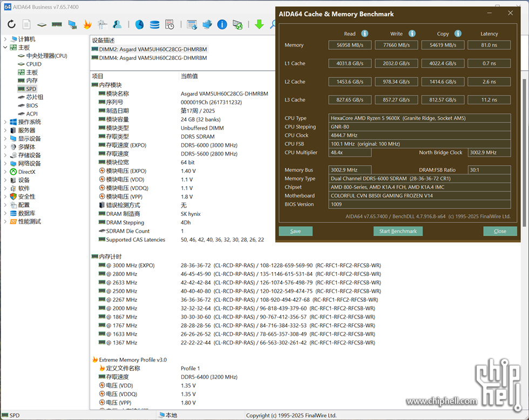Click the magnifier search toolbar icon
The height and width of the screenshot is (420, 529).
(273, 24)
